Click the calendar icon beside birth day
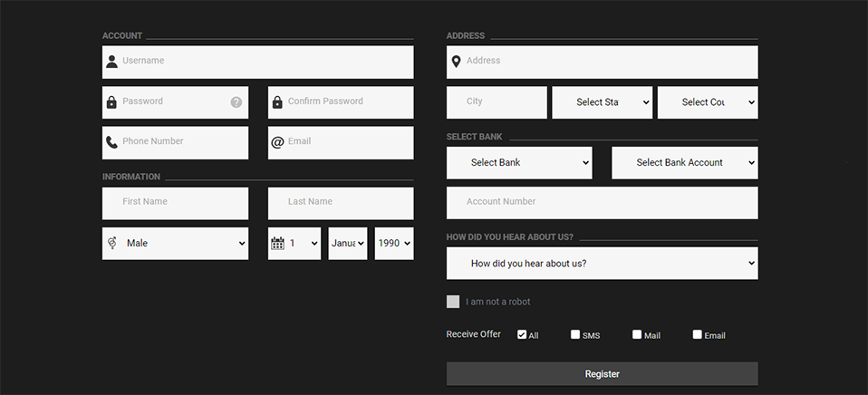Viewport: 868px width, 395px height. coord(277,244)
